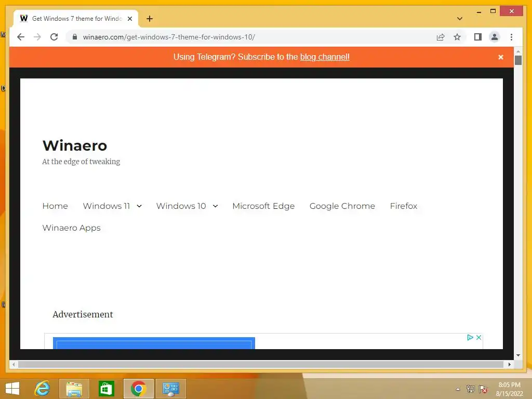Open Winaero Apps page
The width and height of the screenshot is (532, 399).
tap(71, 228)
